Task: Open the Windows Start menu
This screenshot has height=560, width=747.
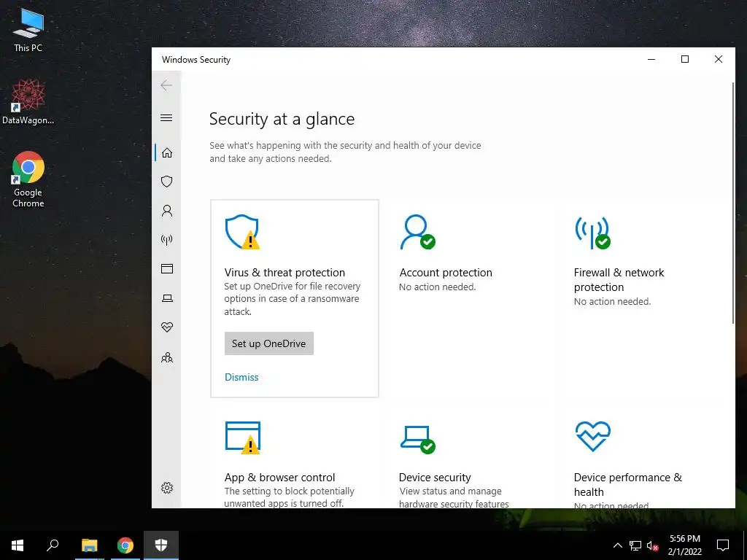Action: [18, 545]
